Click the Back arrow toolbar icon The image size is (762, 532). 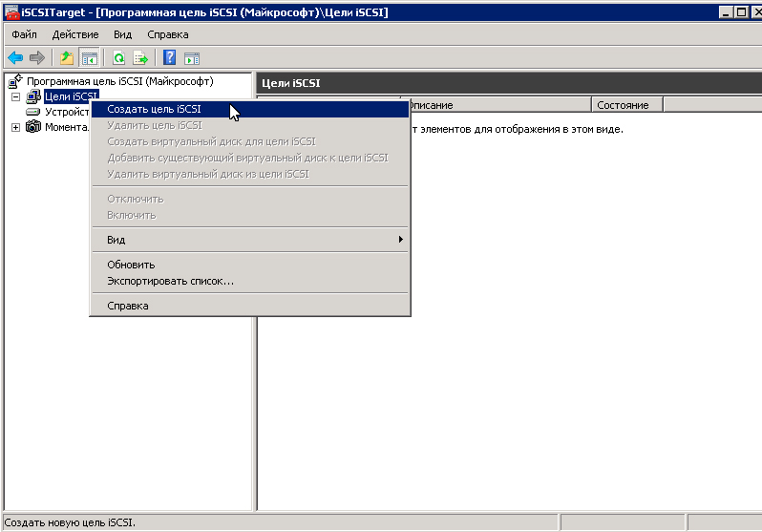[x=15, y=58]
